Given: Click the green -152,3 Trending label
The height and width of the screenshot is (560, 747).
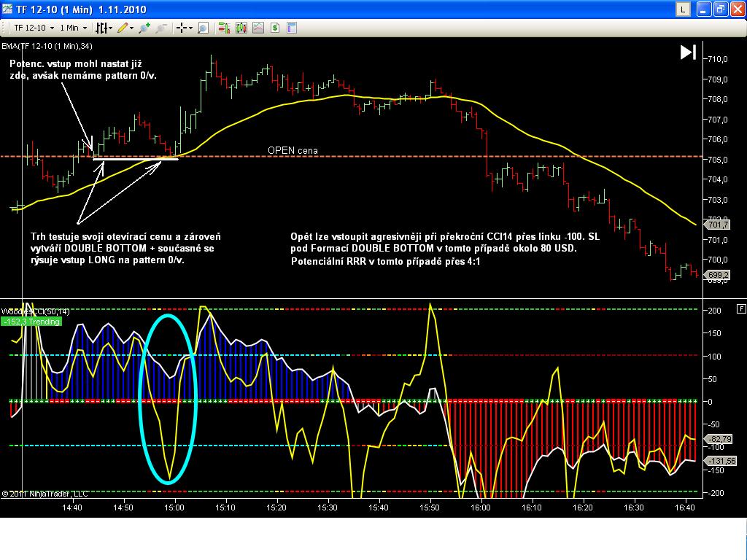Looking at the screenshot, I should (x=31, y=322).
